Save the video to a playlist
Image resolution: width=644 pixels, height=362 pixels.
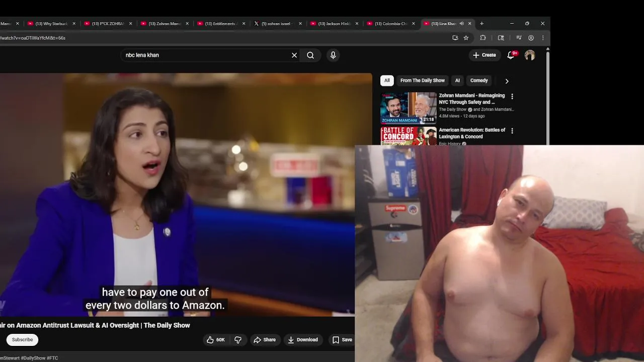pos(342,340)
